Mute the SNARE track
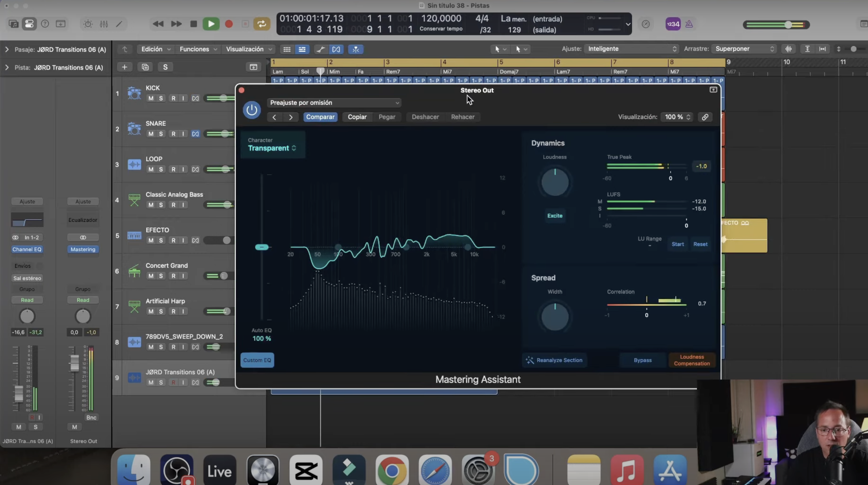868x485 pixels. 151,134
